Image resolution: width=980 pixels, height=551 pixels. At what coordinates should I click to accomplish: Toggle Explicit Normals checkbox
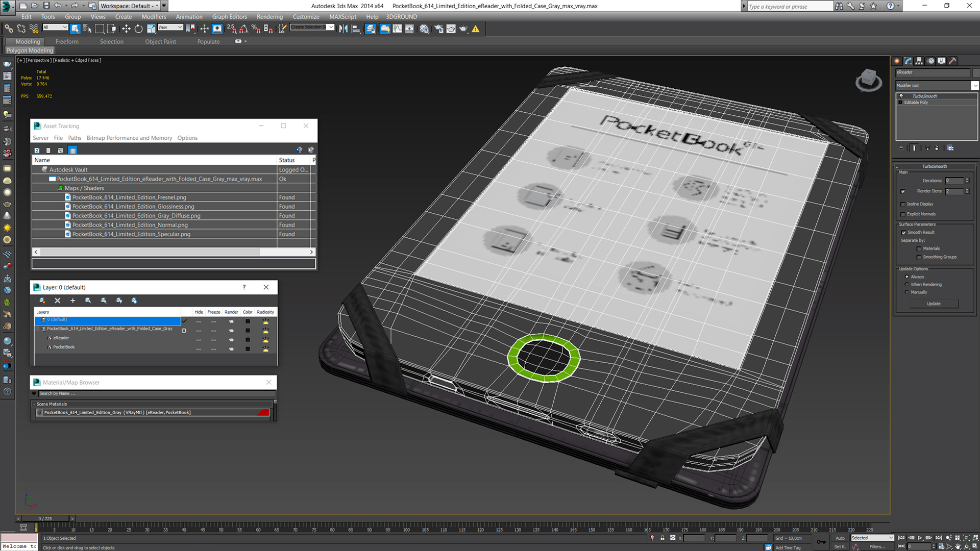tap(903, 214)
